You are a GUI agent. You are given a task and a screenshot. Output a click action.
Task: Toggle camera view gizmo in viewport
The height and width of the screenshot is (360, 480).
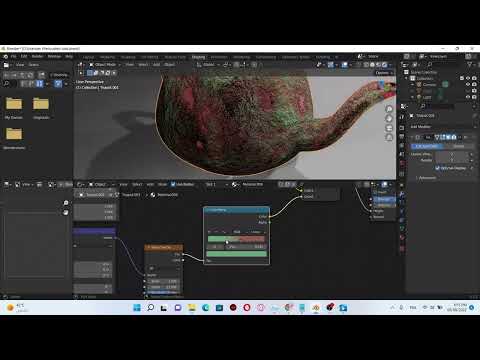389,128
